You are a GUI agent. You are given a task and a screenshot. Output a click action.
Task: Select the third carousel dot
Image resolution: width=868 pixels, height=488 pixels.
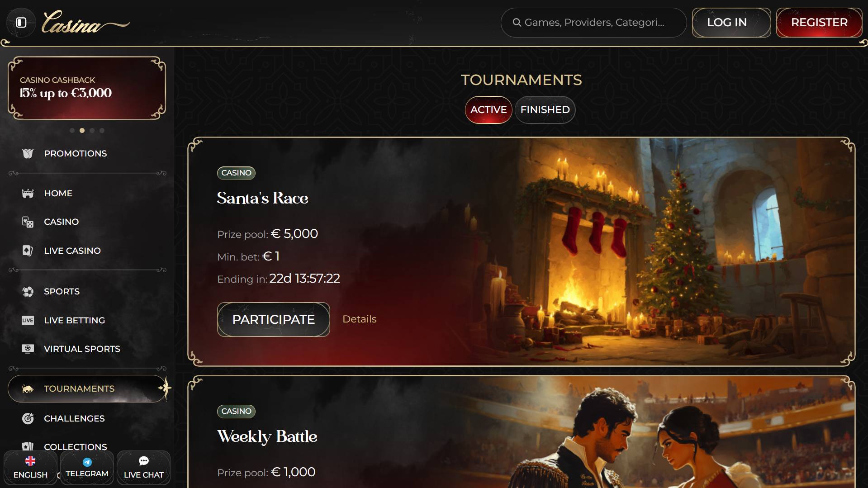(92, 131)
